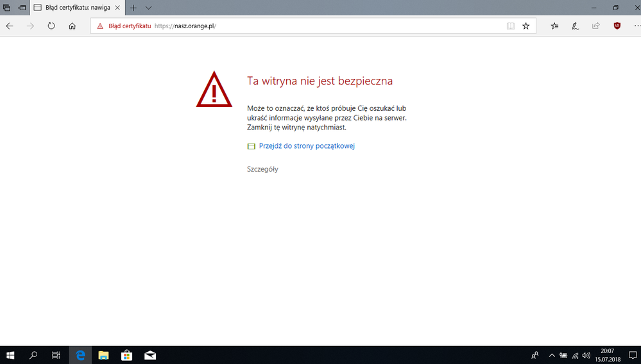The height and width of the screenshot is (364, 641).
Task: Go back to previous page
Action: (x=10, y=26)
